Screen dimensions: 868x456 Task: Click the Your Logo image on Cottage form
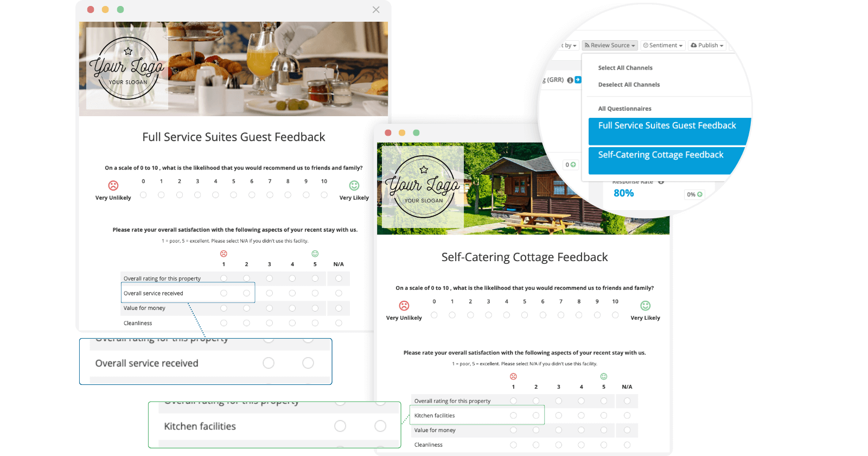(x=423, y=187)
